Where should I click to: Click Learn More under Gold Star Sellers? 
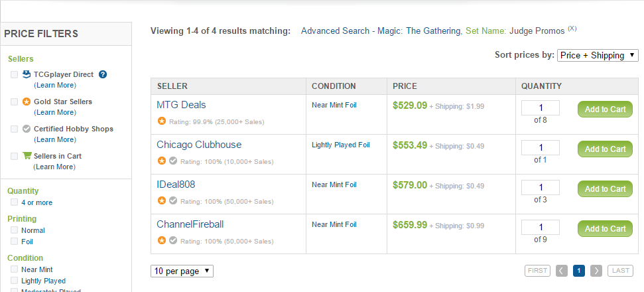click(55, 112)
